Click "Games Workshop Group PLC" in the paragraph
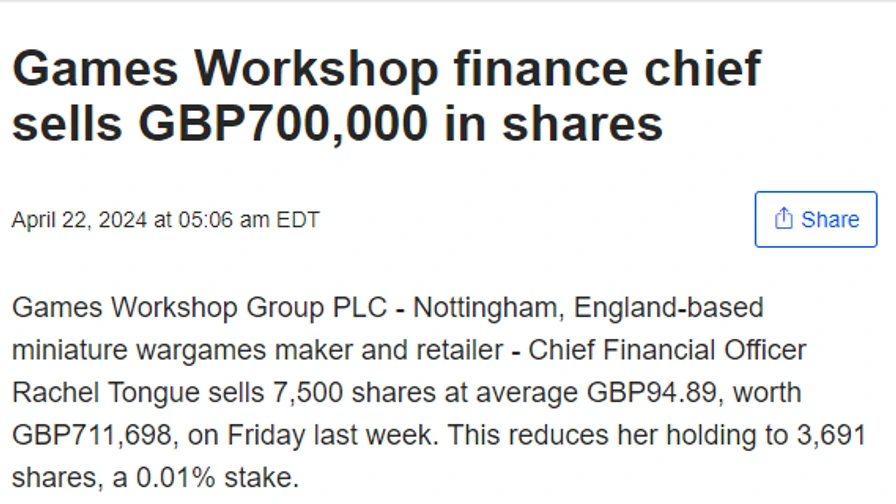 (199, 307)
